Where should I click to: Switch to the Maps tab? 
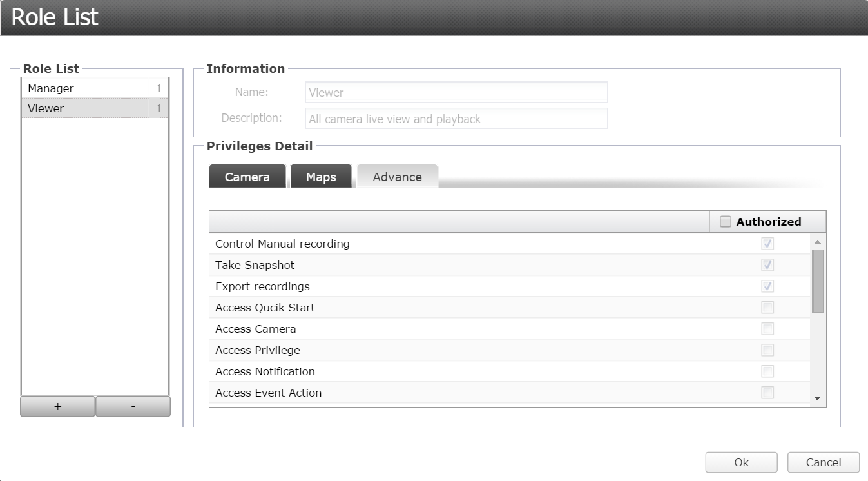[x=321, y=177]
